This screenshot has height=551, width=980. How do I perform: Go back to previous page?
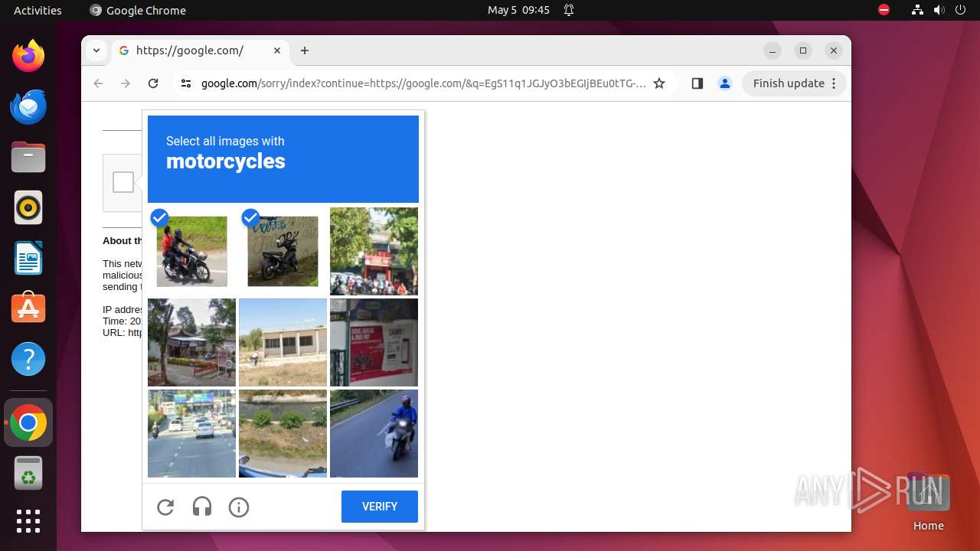click(98, 83)
